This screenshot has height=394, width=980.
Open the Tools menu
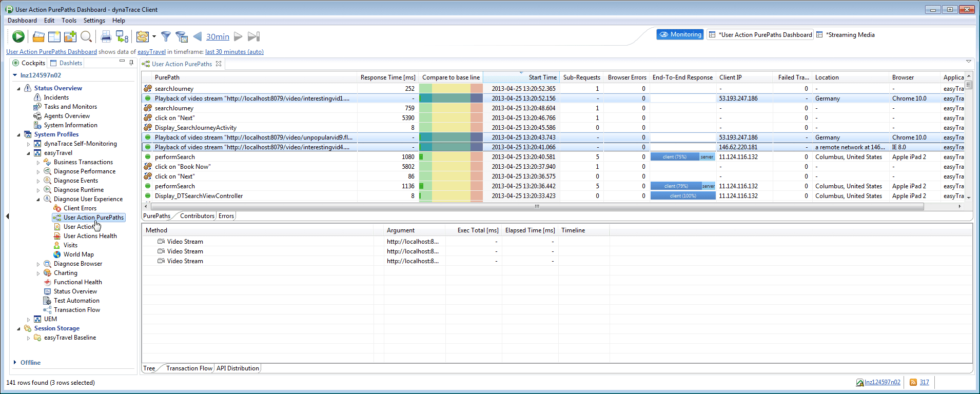[x=69, y=21]
